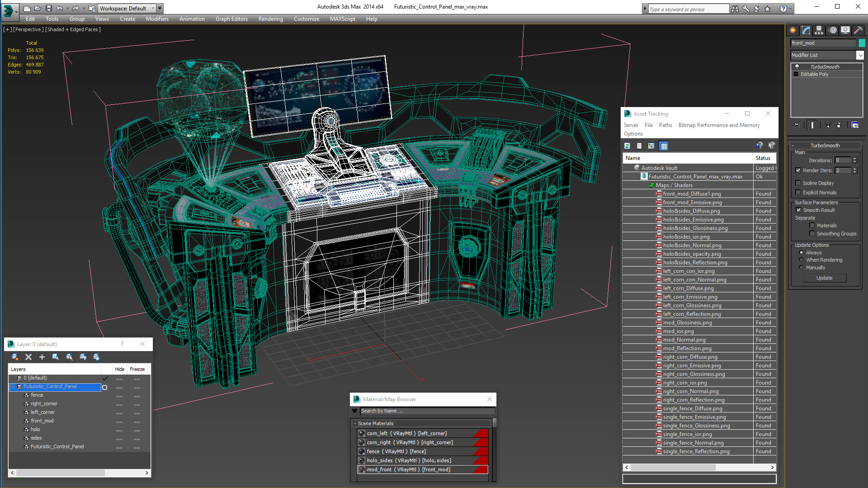
Task: Open Paths menu in Asset Tracking
Action: (x=665, y=125)
